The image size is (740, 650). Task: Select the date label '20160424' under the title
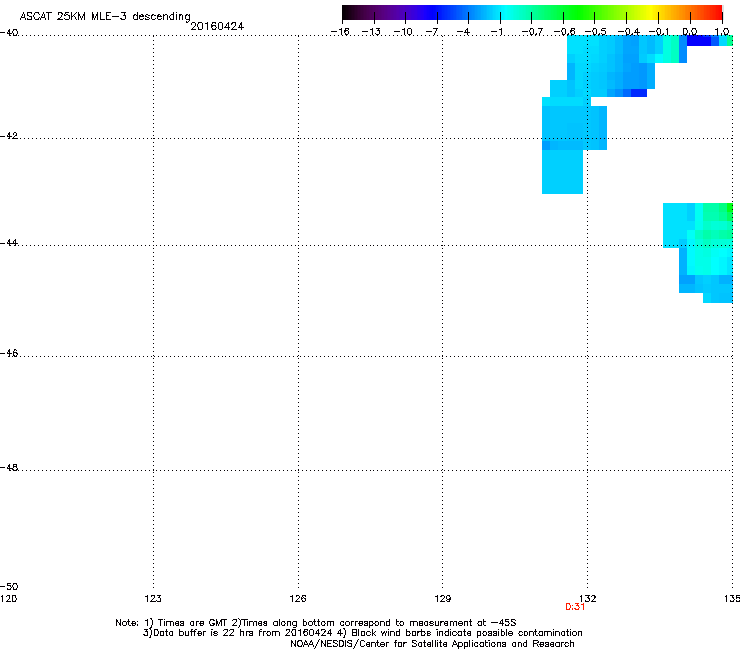point(217,26)
